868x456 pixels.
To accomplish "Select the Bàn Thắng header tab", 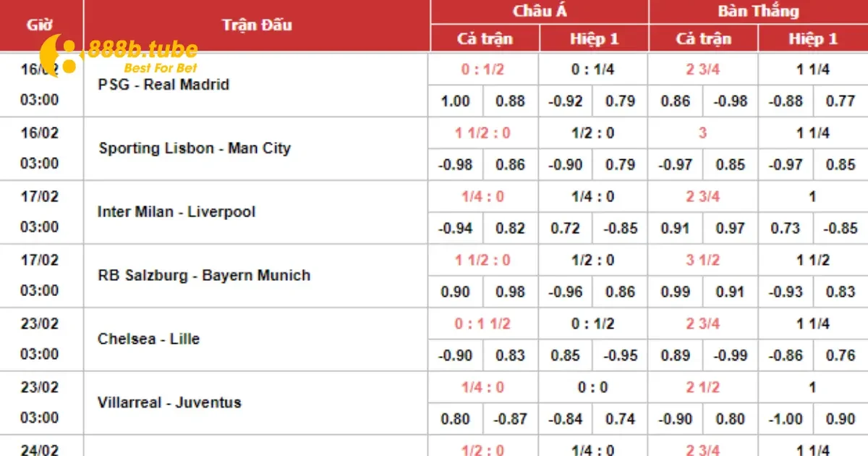I will click(x=758, y=12).
